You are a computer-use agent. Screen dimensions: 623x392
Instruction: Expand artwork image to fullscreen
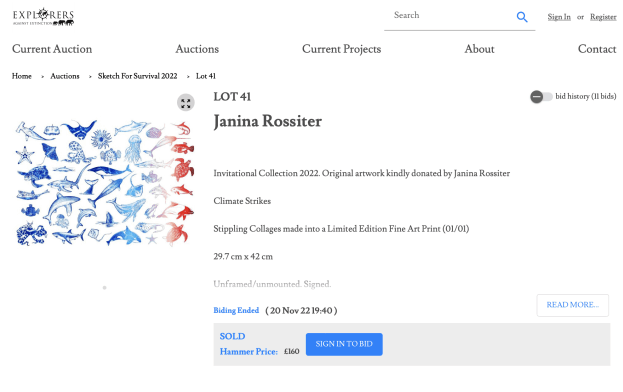click(186, 103)
